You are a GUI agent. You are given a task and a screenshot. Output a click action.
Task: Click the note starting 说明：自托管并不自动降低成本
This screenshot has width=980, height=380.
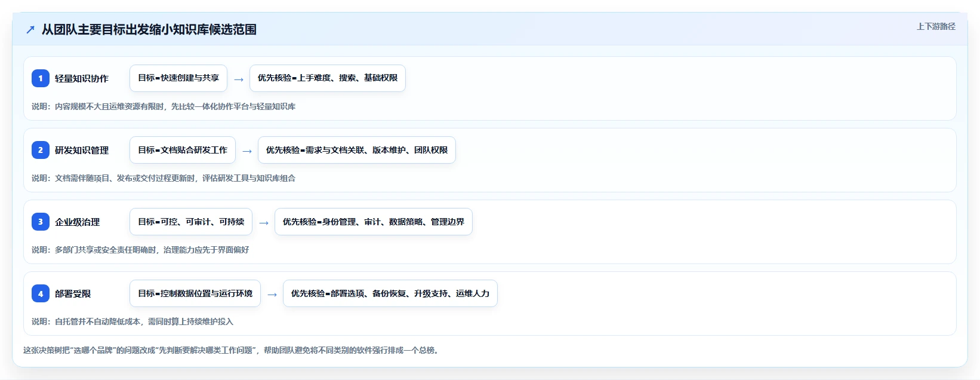(x=132, y=321)
